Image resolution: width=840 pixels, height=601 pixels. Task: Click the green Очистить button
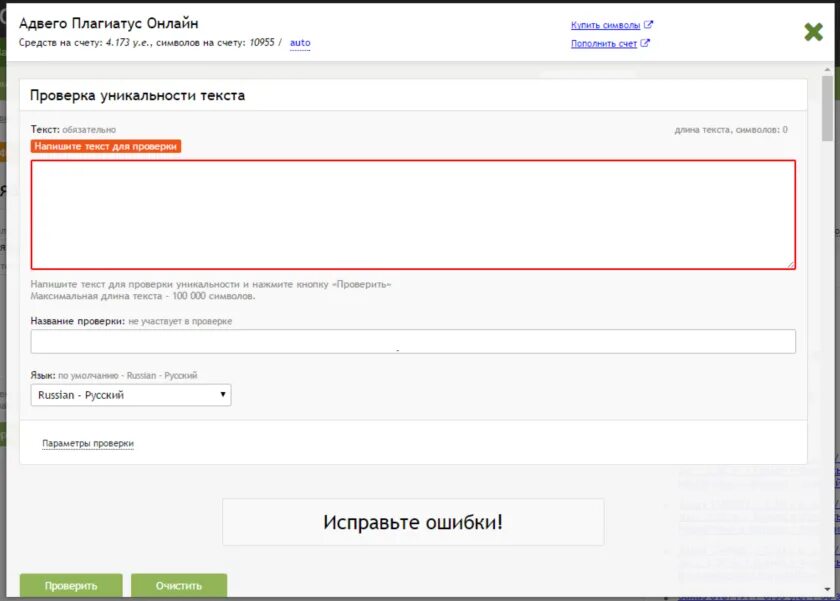click(x=179, y=585)
